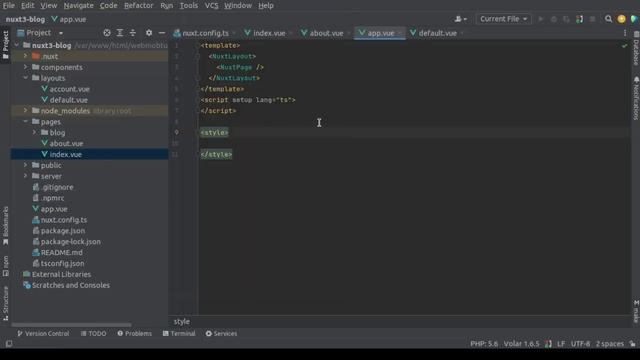Click the orange IDE updates icon

pyautogui.click(x=621, y=19)
